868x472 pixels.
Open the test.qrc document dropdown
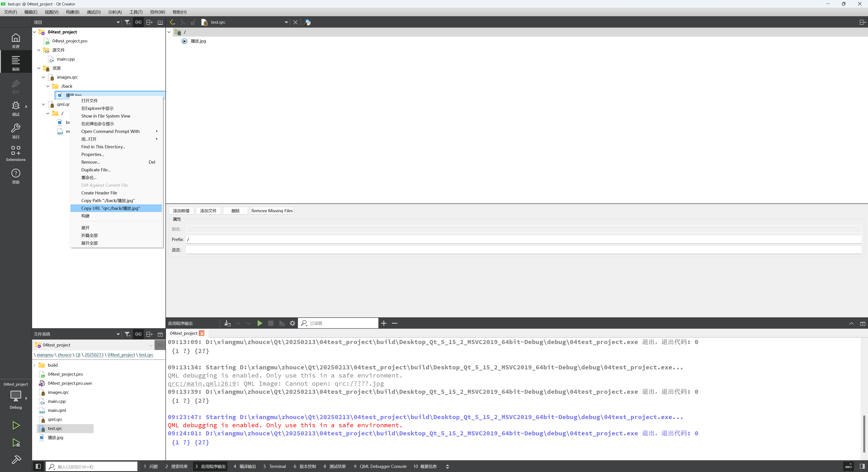(x=286, y=22)
